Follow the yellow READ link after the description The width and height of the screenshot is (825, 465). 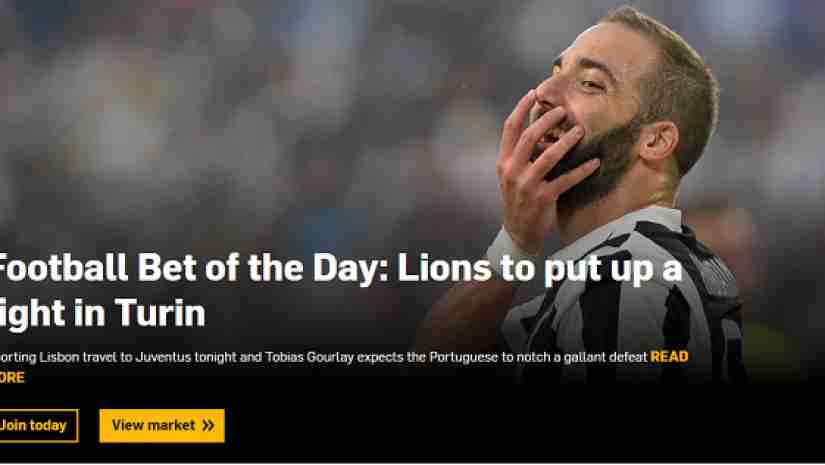pyautogui.click(x=669, y=357)
